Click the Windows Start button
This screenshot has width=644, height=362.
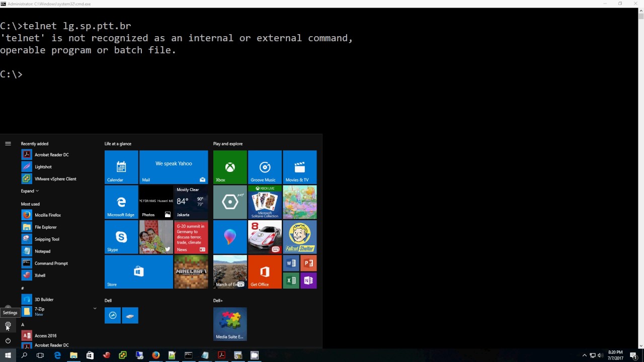tap(8, 355)
